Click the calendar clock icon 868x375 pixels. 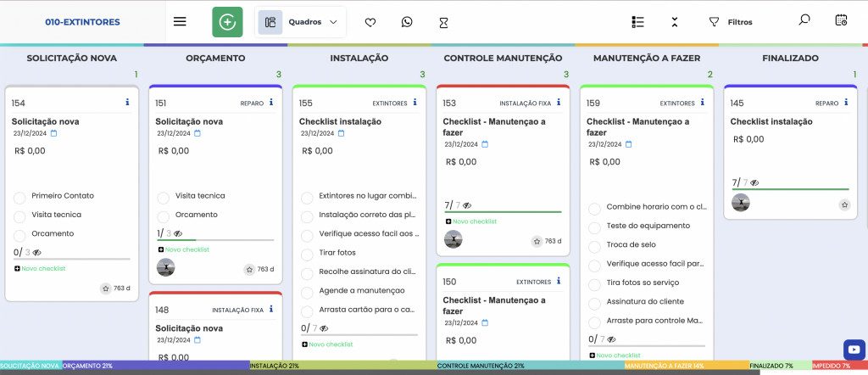tap(841, 20)
